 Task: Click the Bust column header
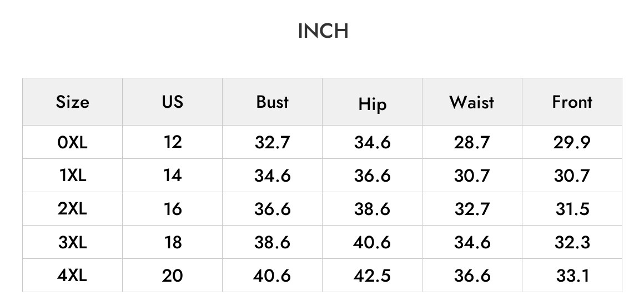[272, 102]
